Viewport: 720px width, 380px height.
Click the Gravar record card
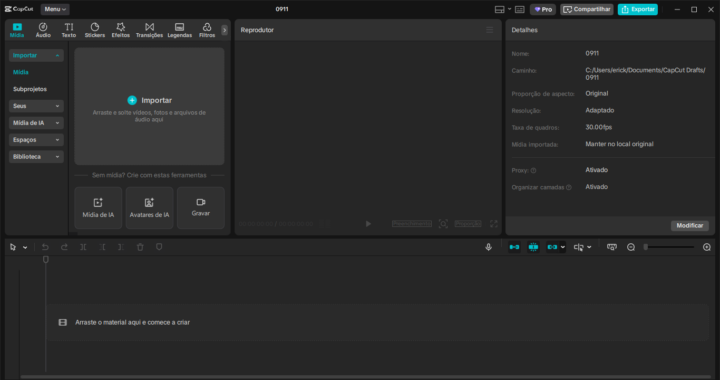coord(201,208)
